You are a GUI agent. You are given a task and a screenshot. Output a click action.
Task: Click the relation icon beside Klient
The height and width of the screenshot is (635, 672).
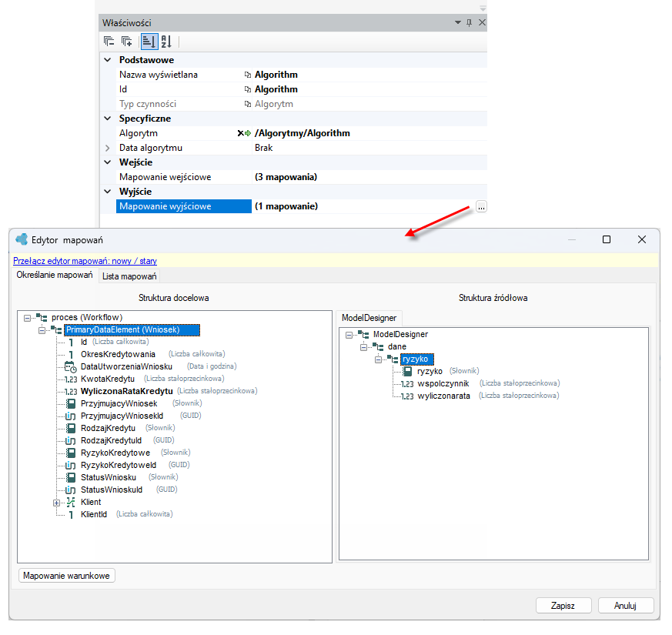click(x=71, y=502)
